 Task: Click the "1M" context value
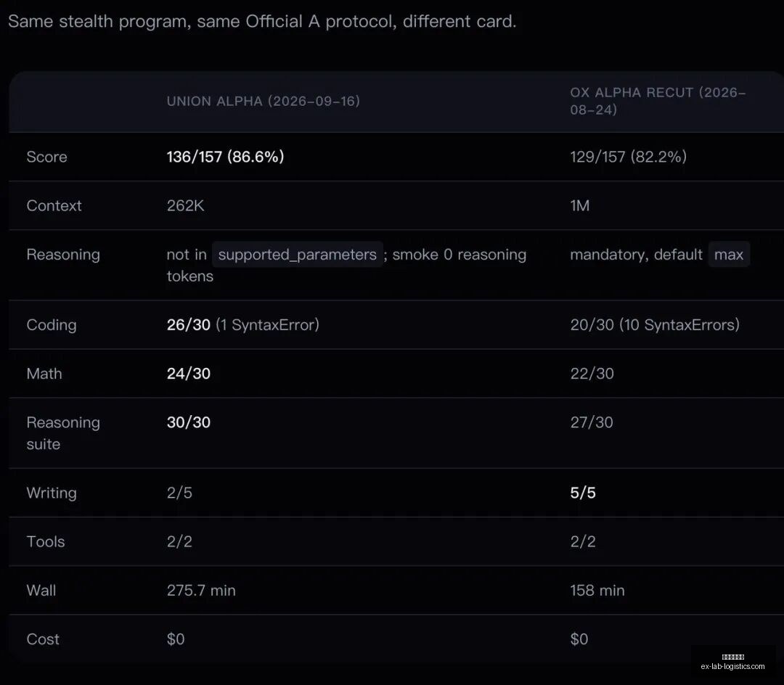tap(580, 206)
